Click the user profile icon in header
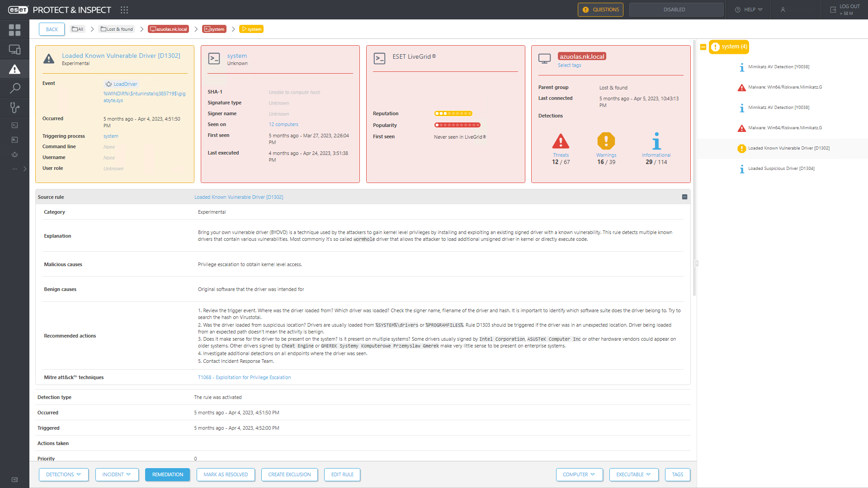The width and height of the screenshot is (868, 488). click(x=783, y=9)
